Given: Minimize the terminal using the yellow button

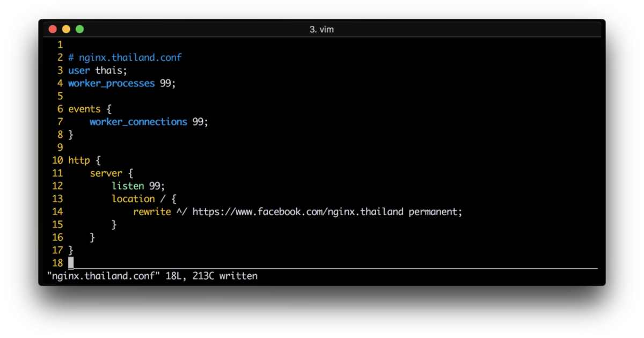Looking at the screenshot, I should click(x=66, y=30).
